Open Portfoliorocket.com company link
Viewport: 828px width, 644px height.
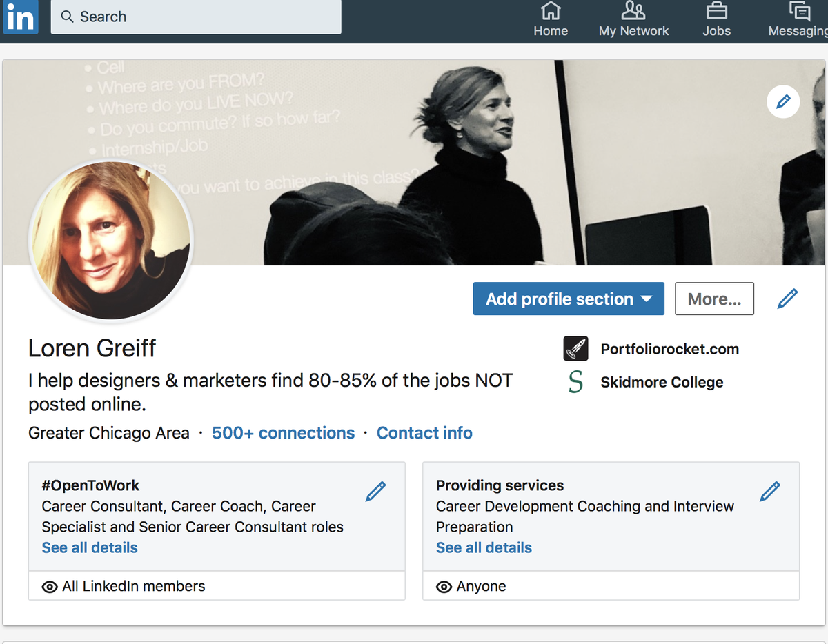point(669,349)
